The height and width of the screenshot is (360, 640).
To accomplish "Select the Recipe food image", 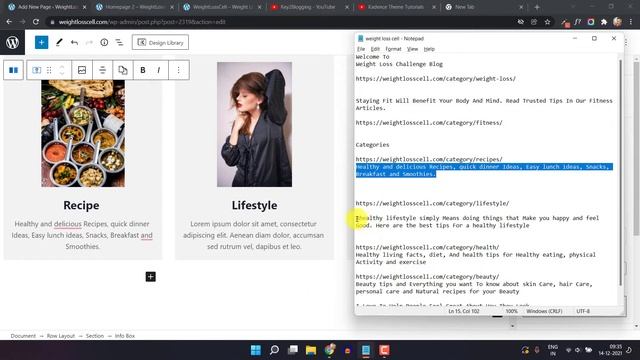I will (x=83, y=133).
